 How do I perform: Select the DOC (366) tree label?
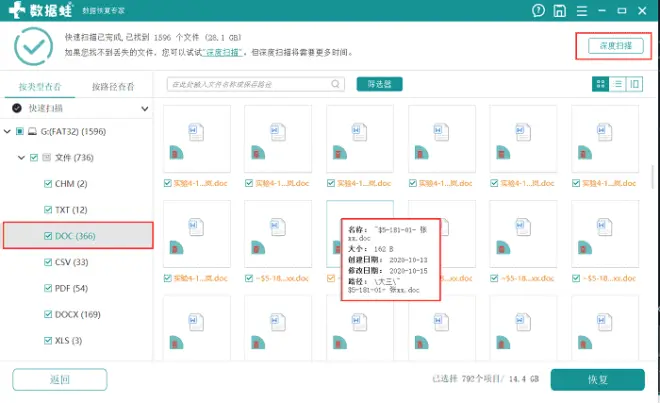(75, 236)
